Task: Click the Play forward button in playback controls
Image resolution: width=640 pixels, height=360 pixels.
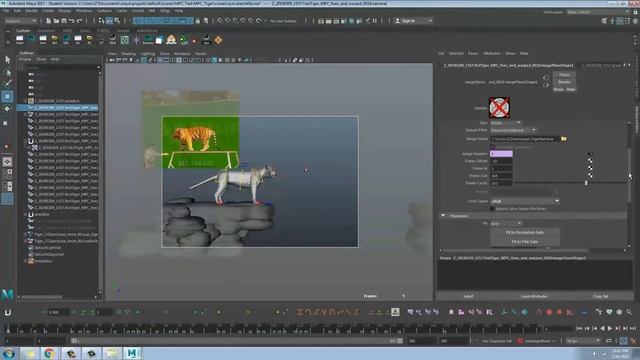Action: click(610, 328)
